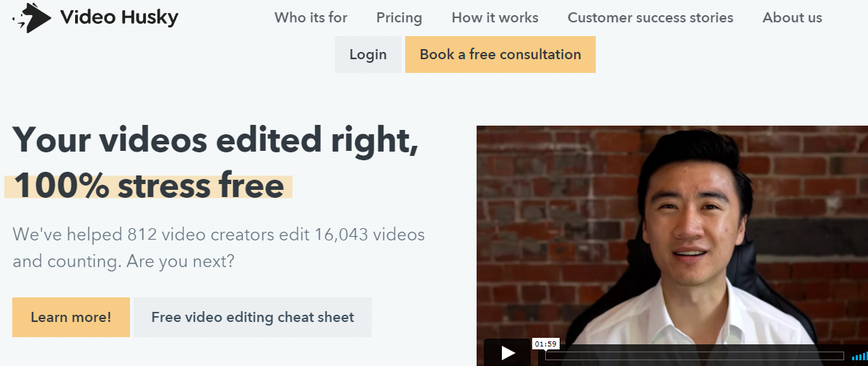Book a free consultation
The height and width of the screenshot is (366, 868).
click(x=500, y=55)
